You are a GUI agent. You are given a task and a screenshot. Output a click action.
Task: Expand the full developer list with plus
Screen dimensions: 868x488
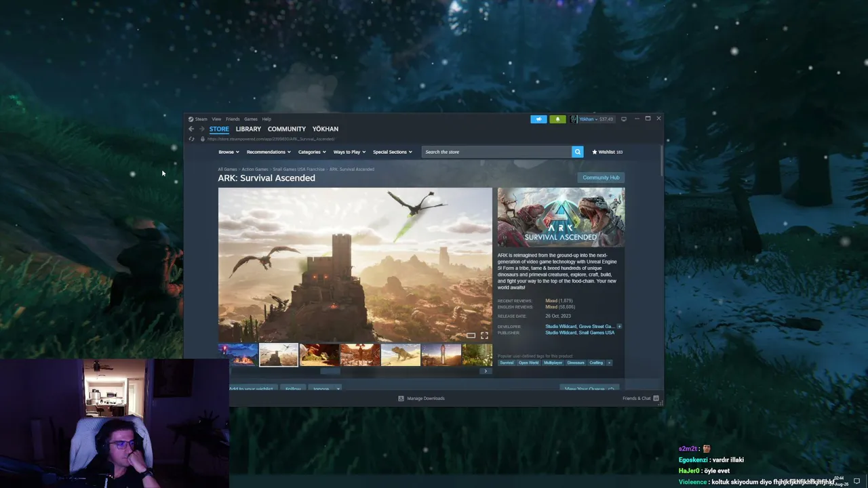619,327
